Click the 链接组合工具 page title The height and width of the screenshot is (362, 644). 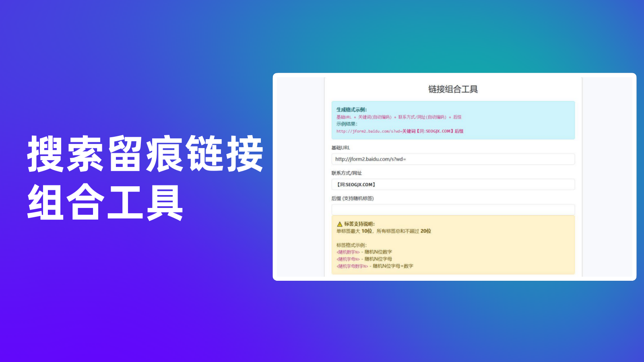coord(453,89)
